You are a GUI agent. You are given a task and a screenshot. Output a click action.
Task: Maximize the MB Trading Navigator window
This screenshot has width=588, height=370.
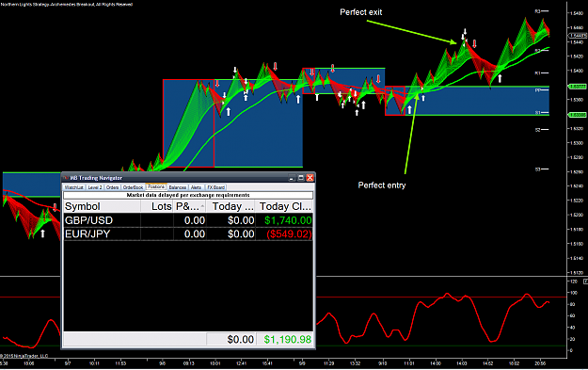301,178
